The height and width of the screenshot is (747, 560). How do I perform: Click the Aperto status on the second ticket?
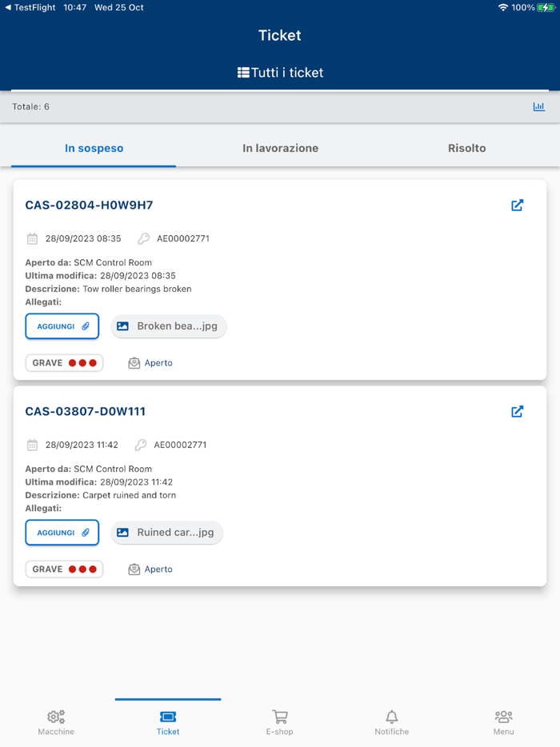[150, 569]
